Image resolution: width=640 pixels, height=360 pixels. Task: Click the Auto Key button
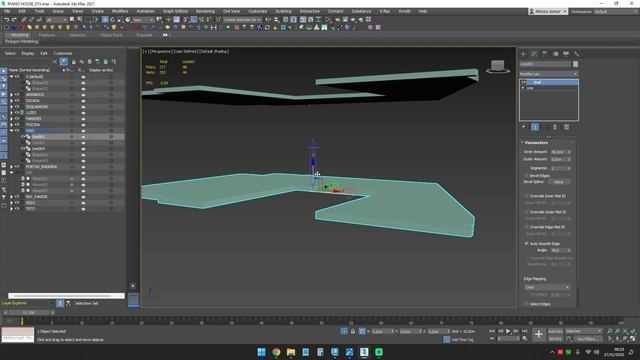(555, 331)
